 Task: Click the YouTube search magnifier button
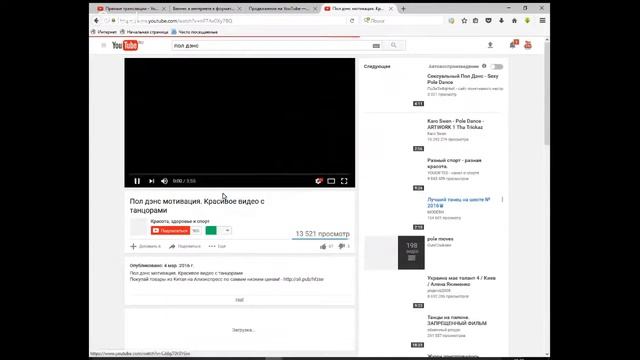click(x=393, y=45)
